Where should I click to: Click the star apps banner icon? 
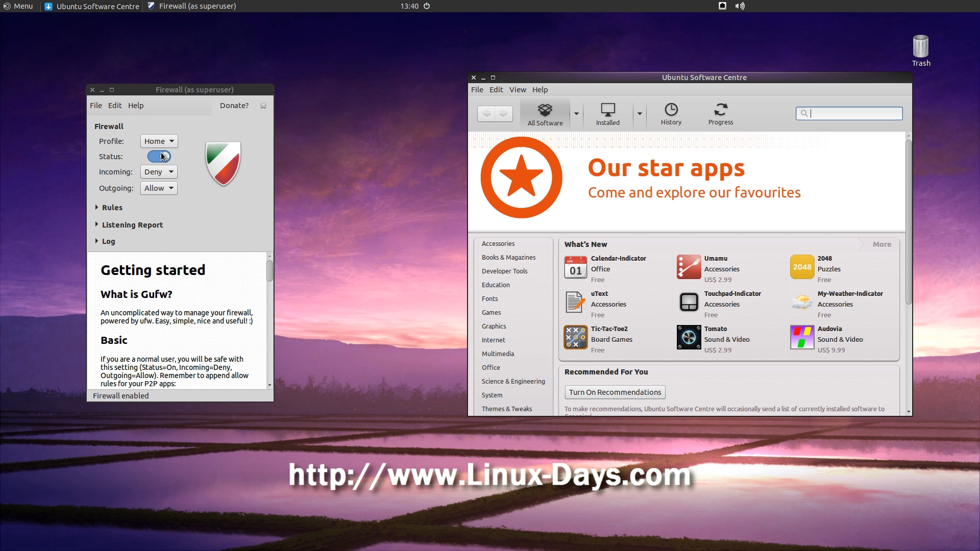521,178
